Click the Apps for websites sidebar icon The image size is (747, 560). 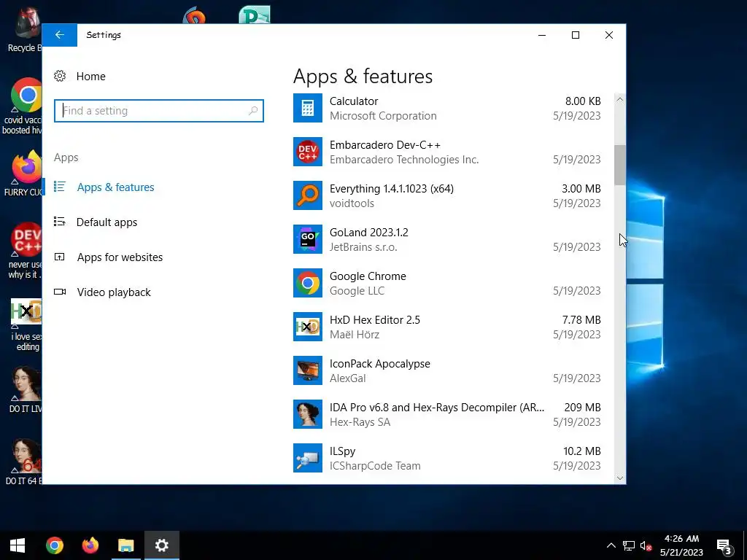coord(60,257)
